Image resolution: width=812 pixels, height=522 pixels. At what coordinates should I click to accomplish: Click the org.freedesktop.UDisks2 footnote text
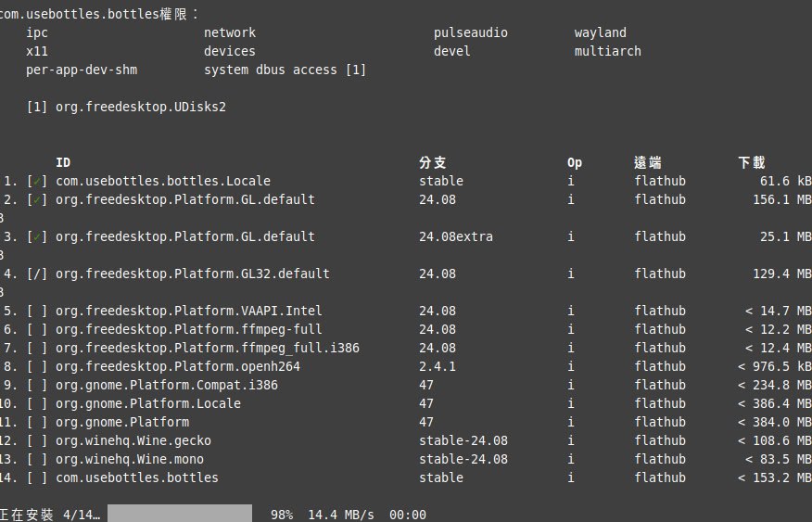point(141,107)
